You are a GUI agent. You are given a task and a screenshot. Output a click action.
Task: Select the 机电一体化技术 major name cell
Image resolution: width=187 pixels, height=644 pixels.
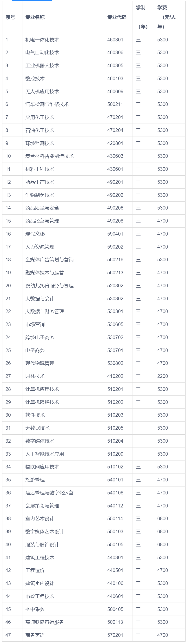pos(42,40)
